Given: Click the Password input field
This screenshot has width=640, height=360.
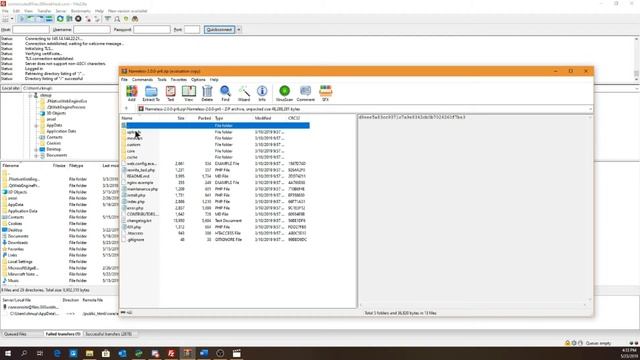Looking at the screenshot, I should point(151,29).
